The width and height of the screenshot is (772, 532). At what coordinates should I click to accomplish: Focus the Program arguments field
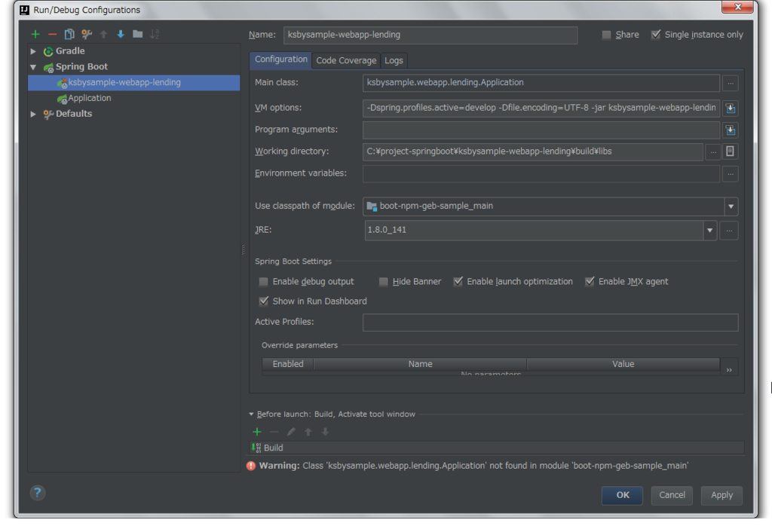[541, 130]
